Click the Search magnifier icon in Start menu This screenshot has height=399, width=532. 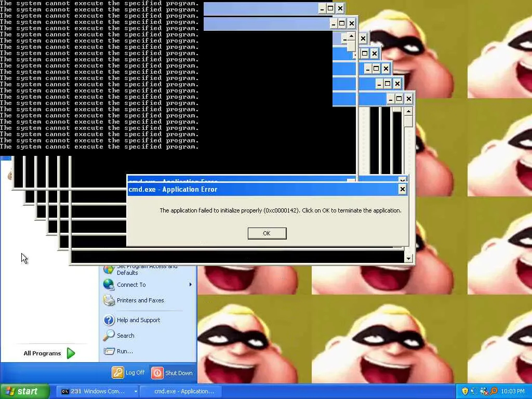click(109, 335)
